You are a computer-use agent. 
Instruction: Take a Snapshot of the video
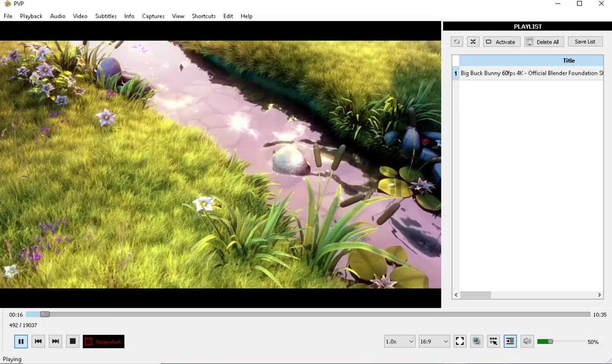click(104, 342)
